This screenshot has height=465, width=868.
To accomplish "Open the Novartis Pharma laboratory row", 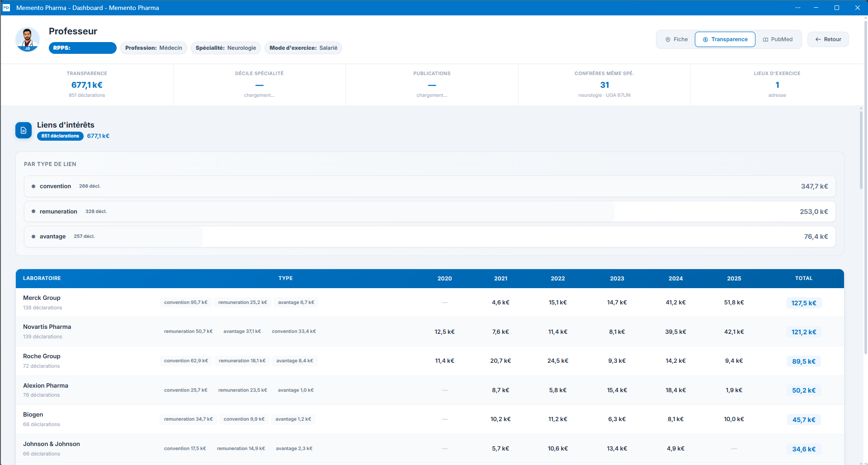I will coord(429,332).
